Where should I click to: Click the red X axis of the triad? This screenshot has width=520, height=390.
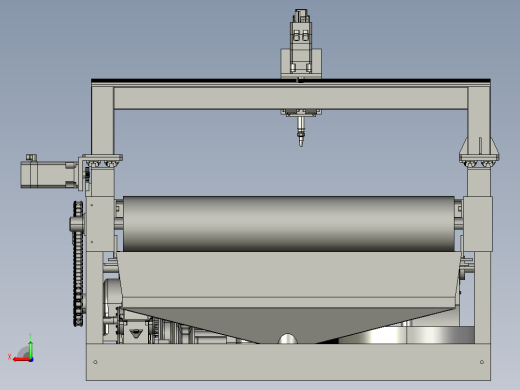pos(21,359)
